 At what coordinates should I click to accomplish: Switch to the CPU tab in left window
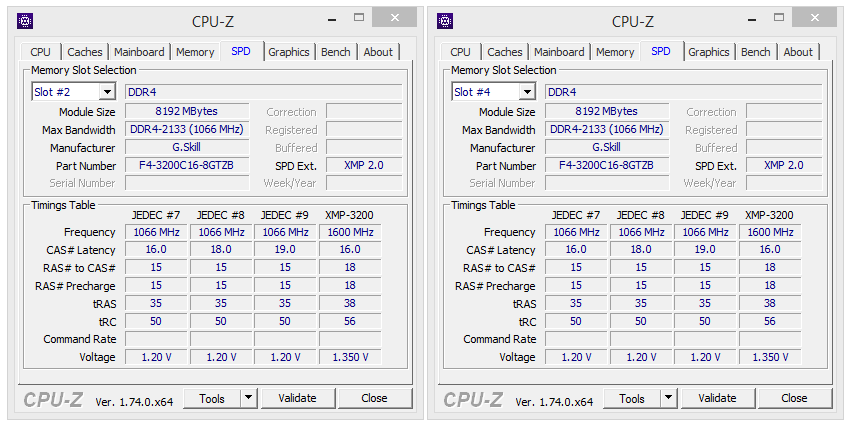point(41,52)
